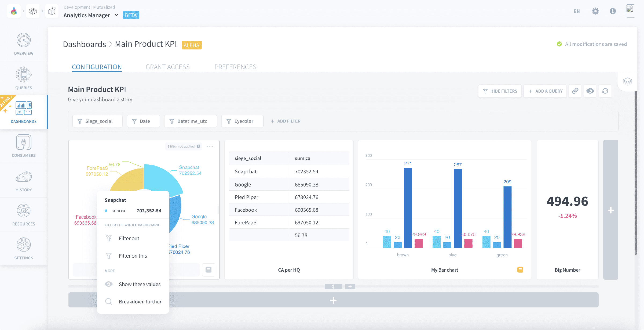Refresh the dashboard with reload icon
The height and width of the screenshot is (330, 644).
pyautogui.click(x=605, y=91)
